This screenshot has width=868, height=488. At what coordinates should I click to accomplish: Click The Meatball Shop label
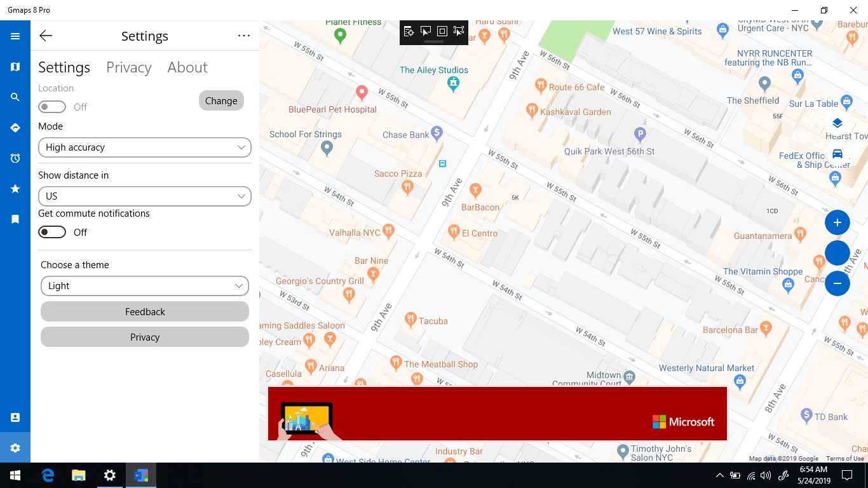(441, 364)
